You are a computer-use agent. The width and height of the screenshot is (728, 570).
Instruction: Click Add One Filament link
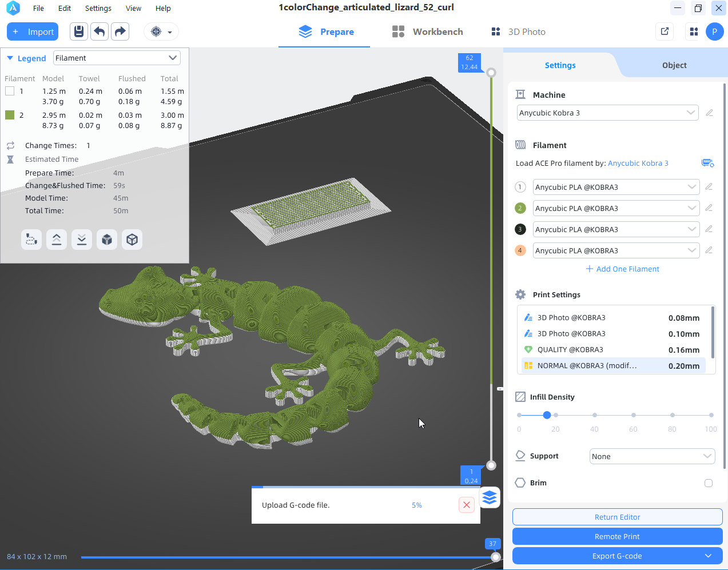point(622,269)
